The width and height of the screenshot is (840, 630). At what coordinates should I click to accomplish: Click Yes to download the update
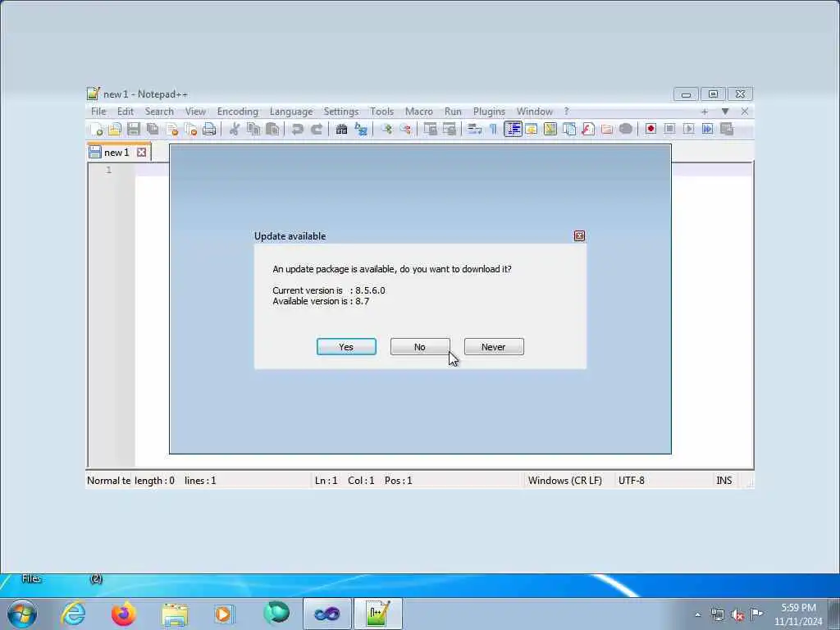point(346,347)
